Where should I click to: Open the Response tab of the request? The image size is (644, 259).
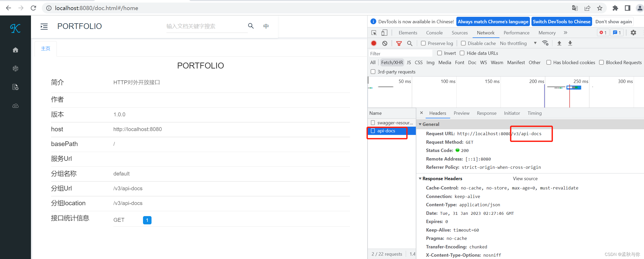click(x=487, y=113)
